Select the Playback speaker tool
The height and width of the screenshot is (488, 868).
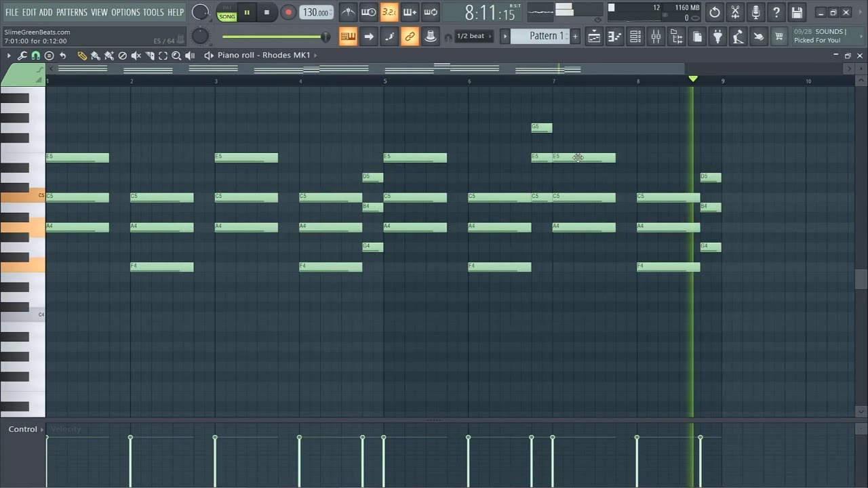click(x=190, y=56)
